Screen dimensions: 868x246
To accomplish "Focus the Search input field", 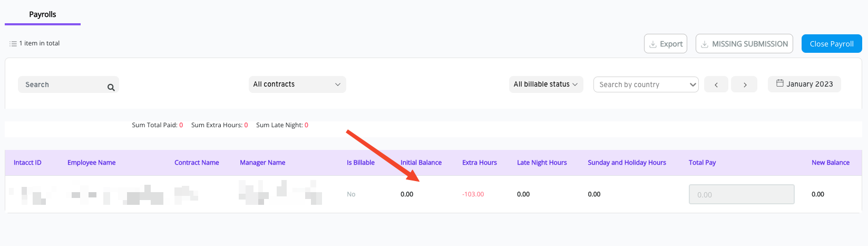I will [69, 84].
